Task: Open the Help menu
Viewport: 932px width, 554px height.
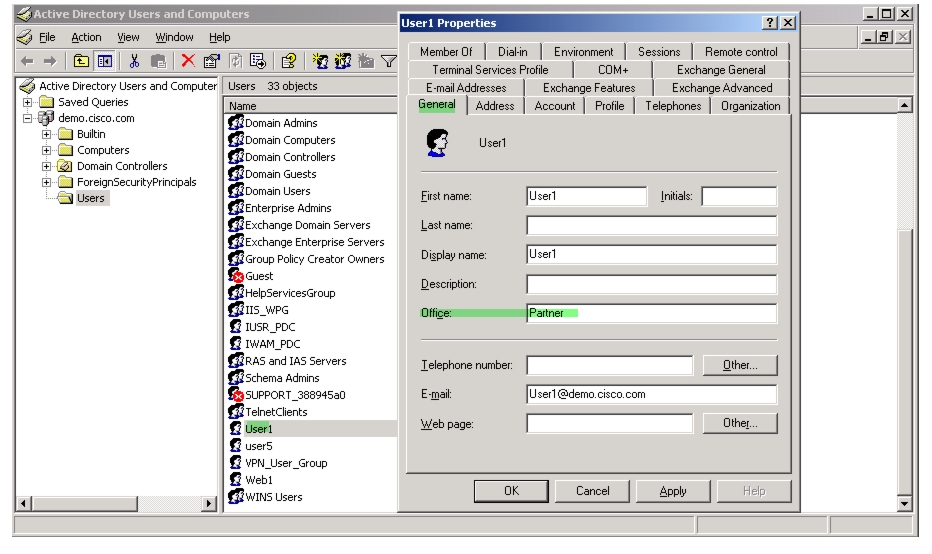Action: [219, 37]
